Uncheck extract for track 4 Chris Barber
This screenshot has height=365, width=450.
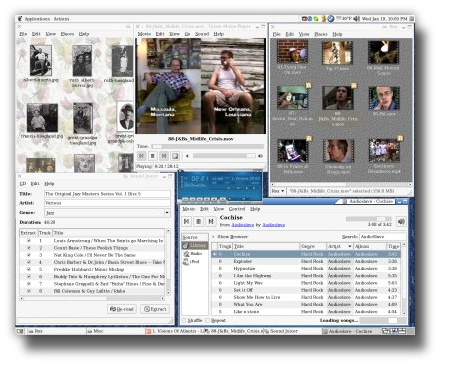pos(29,262)
